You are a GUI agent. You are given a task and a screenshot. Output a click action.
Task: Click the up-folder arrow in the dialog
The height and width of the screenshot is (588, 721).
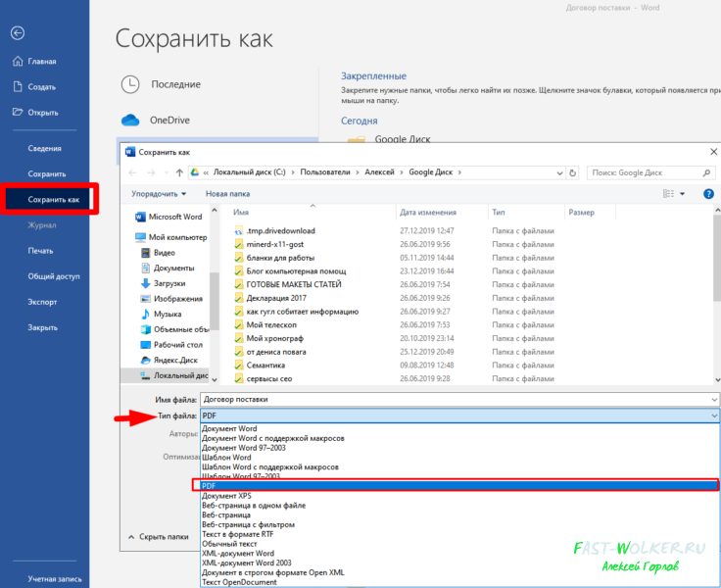point(176,172)
